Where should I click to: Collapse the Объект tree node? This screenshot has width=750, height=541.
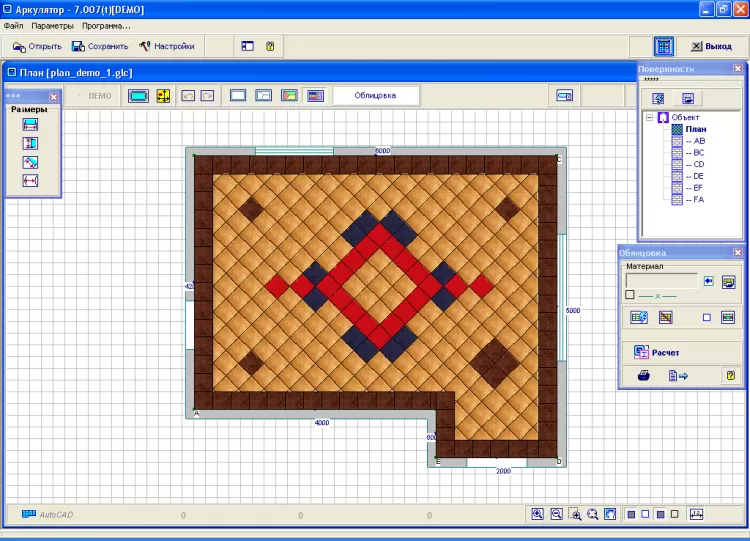[x=649, y=117]
